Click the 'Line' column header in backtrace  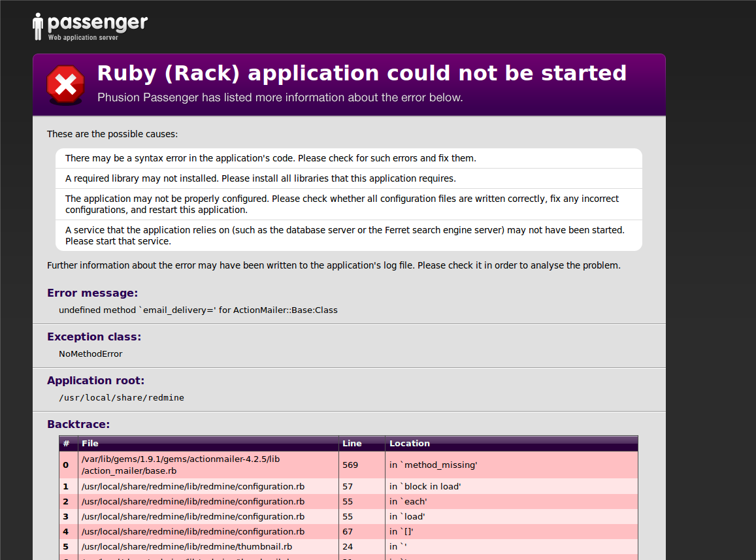tap(352, 443)
